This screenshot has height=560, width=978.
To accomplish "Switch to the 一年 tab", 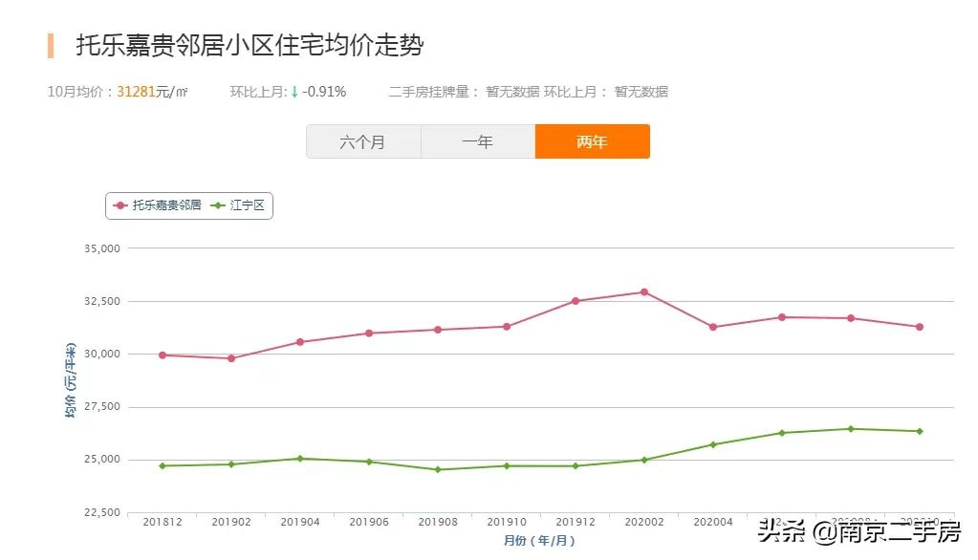I will pos(477,140).
